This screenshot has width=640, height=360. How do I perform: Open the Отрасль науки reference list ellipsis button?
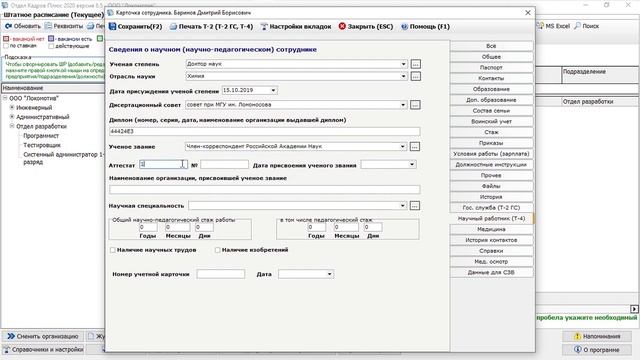pos(416,76)
